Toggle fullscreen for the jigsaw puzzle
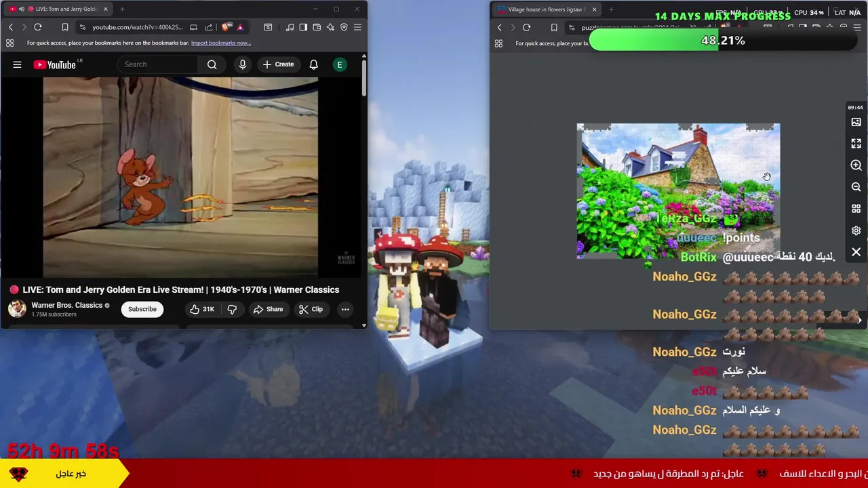This screenshot has width=868, height=488. [x=856, y=144]
